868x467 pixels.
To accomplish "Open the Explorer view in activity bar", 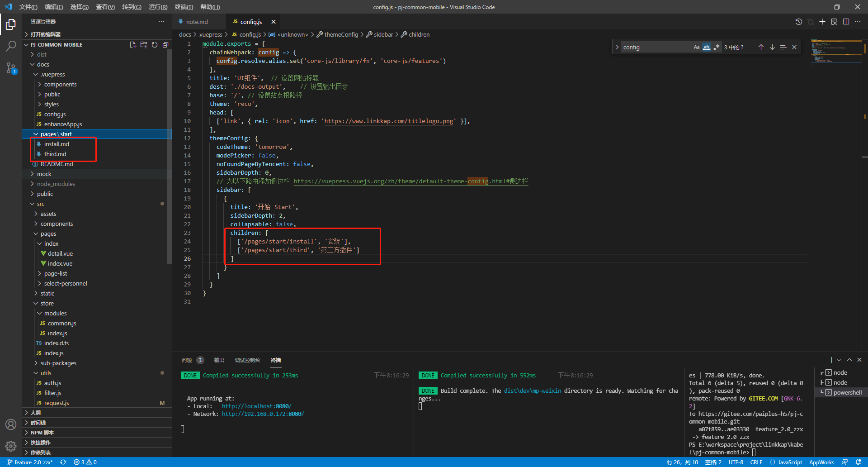I will [11, 24].
